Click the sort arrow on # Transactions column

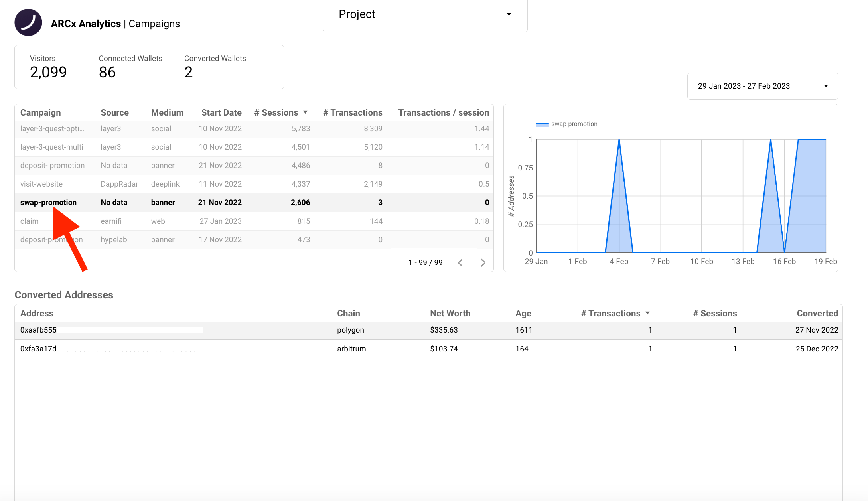pos(648,313)
